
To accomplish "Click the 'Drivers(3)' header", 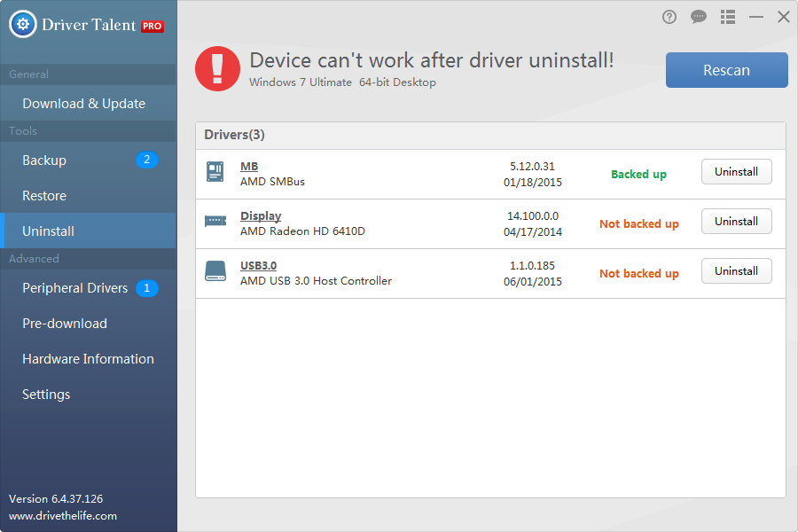I will tap(234, 135).
